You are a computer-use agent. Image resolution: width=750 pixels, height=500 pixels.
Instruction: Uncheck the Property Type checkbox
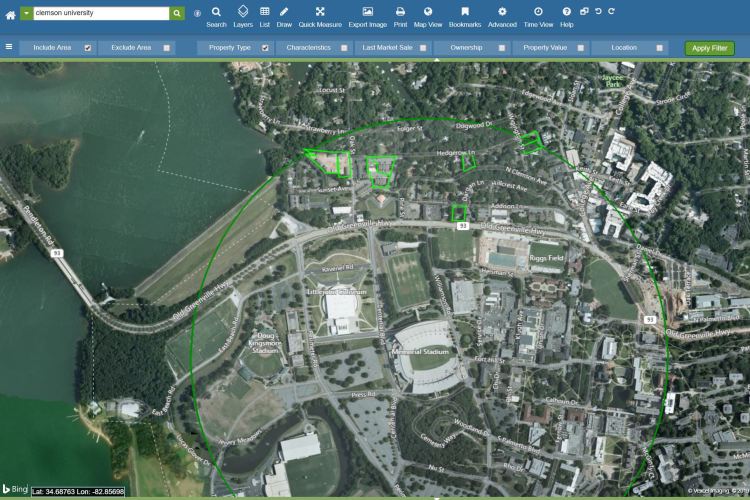coord(265,48)
